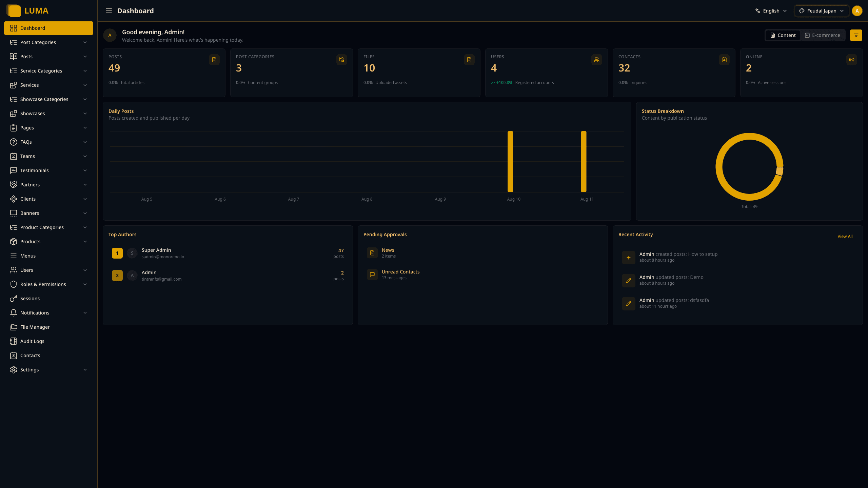Click the Notifications bell icon
This screenshot has height=488, width=868.
coord(14,313)
